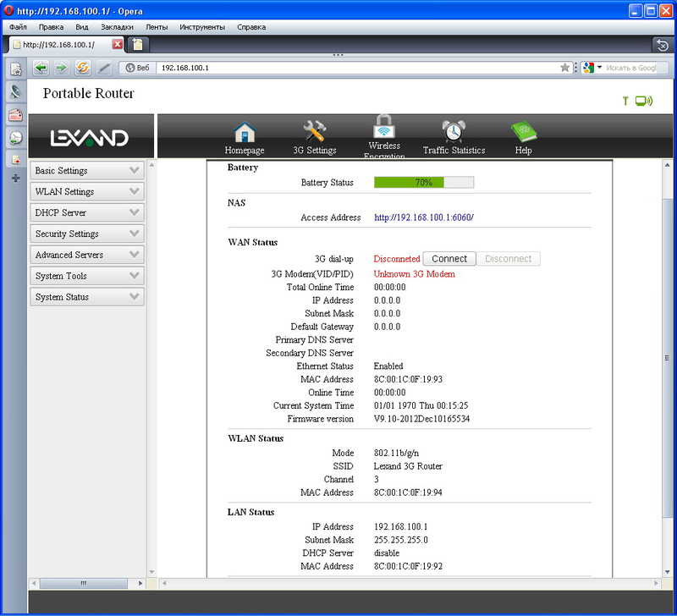Click the SSID value Lexand 3G Router
Viewport: 677px width, 616px height.
408,466
